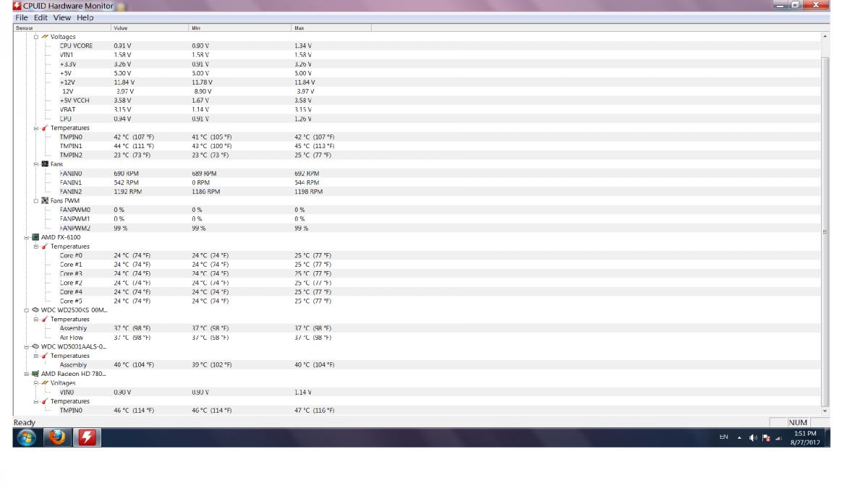The image size is (868, 488).
Task: Click the Sensor column header
Action: [x=62, y=27]
